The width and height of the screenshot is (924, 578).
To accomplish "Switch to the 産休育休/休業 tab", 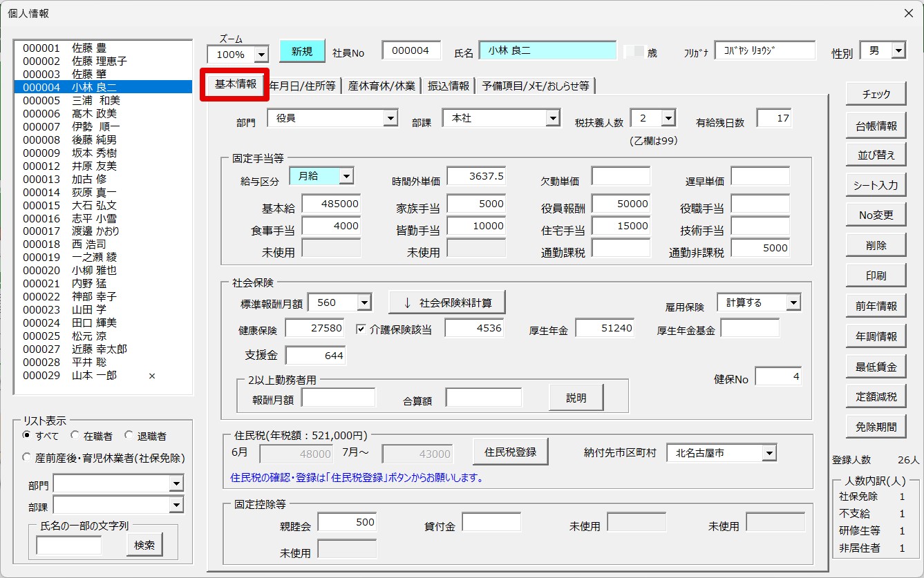I will [x=381, y=86].
